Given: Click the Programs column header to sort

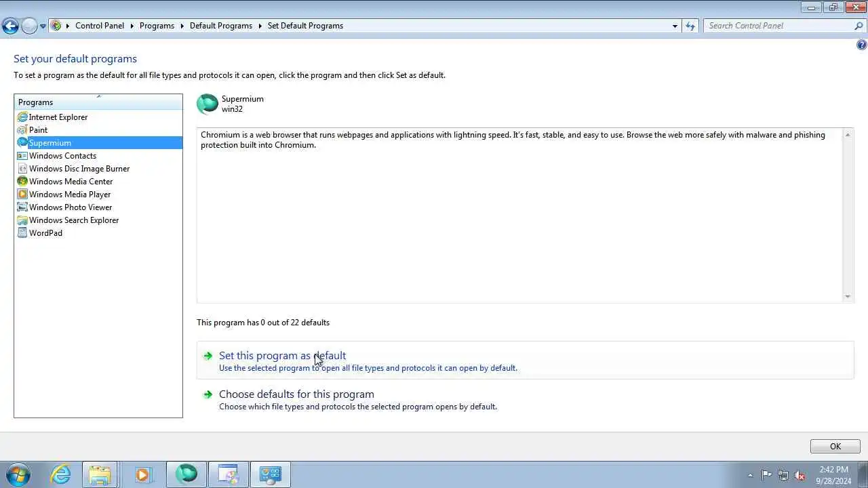Looking at the screenshot, I should point(98,102).
